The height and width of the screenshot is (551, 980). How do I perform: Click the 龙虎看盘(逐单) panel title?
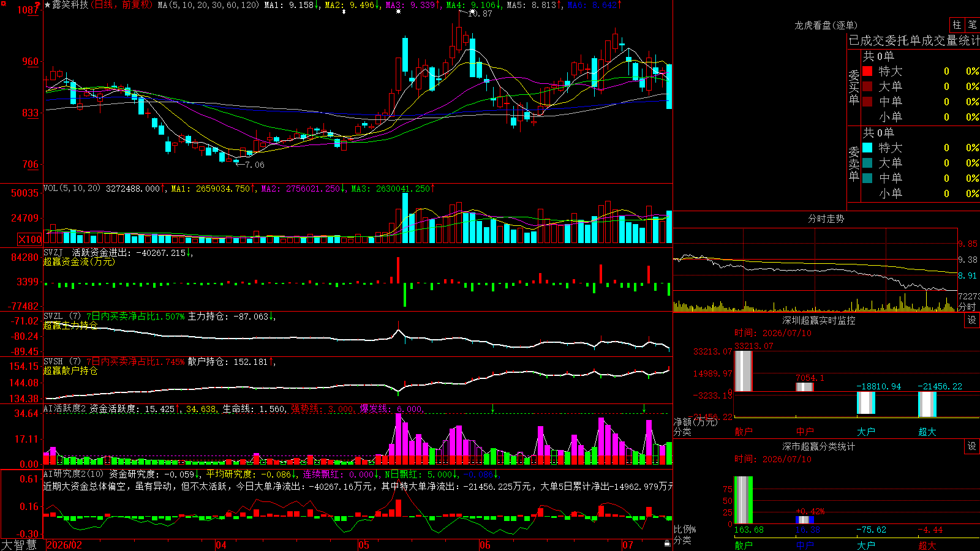click(826, 25)
